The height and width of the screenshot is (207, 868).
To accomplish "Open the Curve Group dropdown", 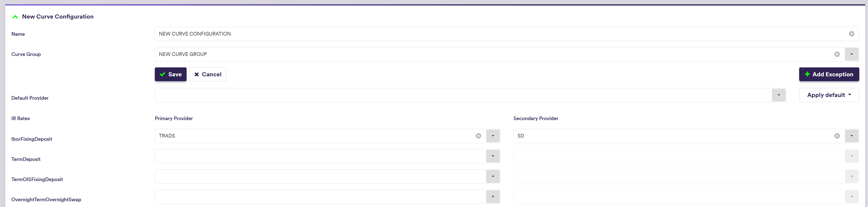I will click(x=851, y=54).
